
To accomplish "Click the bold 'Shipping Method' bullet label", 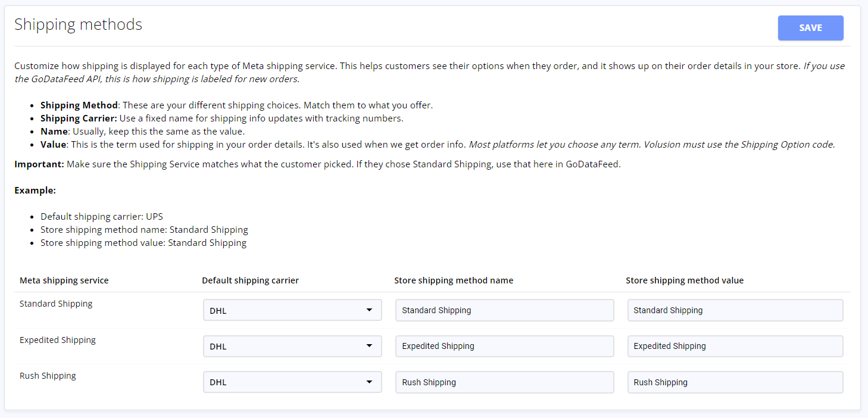I will 79,105.
